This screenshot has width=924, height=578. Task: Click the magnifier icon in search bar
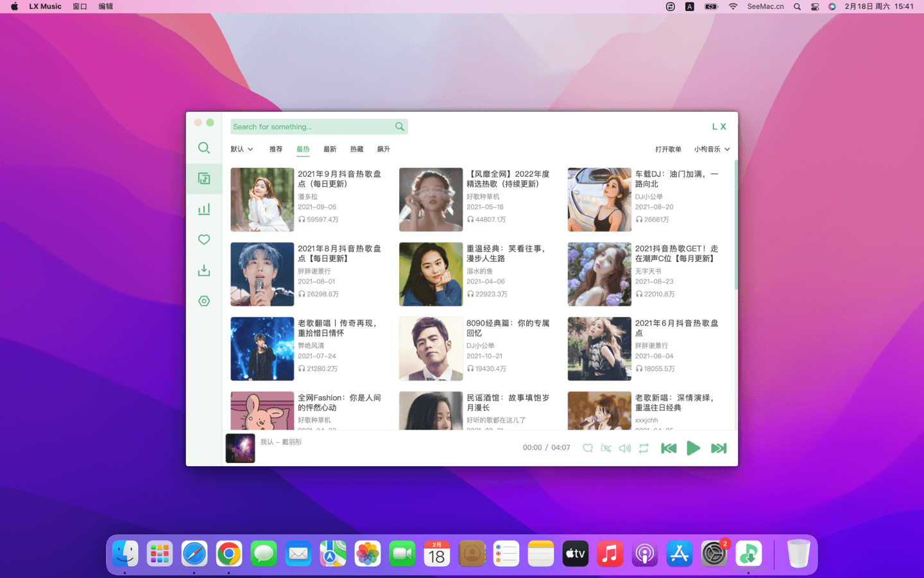[x=400, y=127]
